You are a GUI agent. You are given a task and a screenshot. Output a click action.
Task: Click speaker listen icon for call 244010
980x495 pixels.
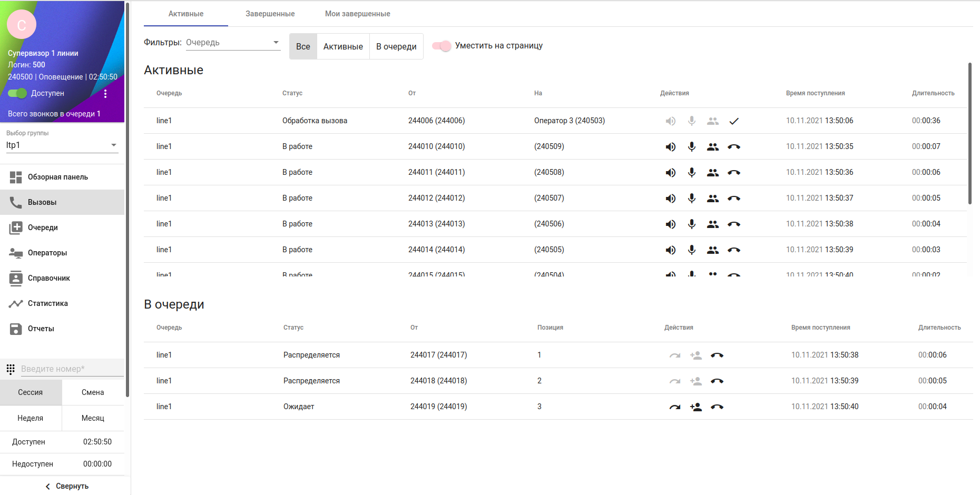point(670,147)
